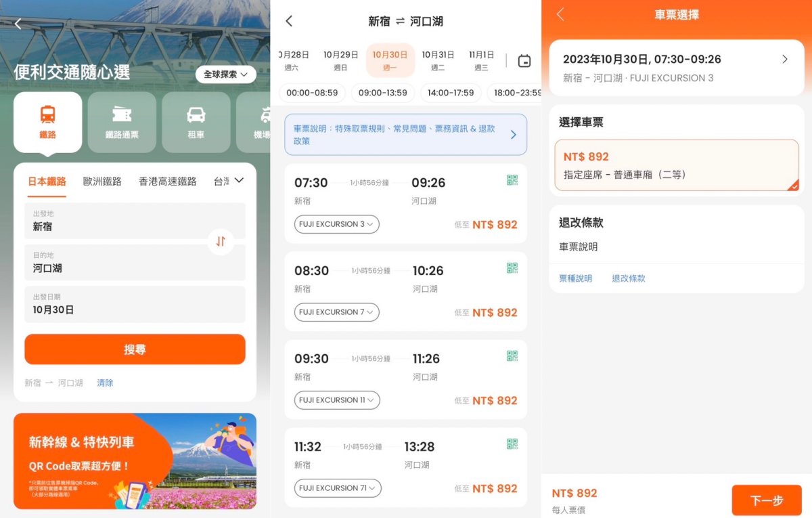The width and height of the screenshot is (812, 518).
Task: Open the 全球探索 dropdown
Action: (226, 74)
